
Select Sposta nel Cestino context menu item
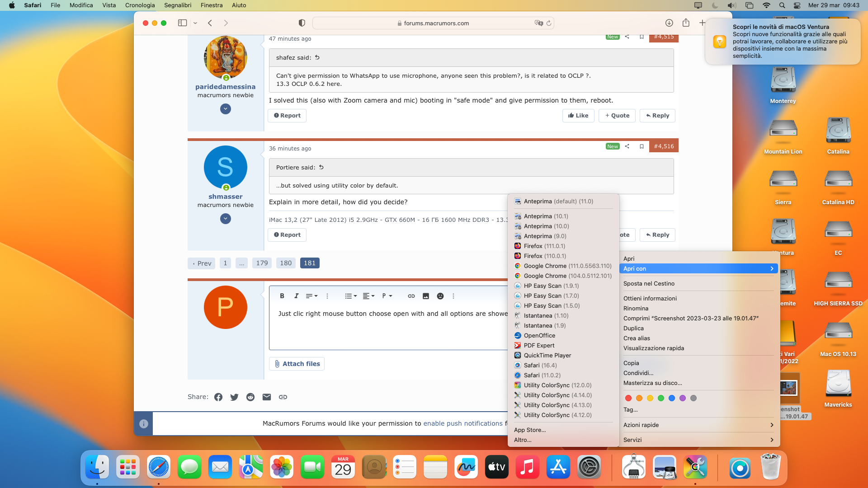(x=649, y=283)
